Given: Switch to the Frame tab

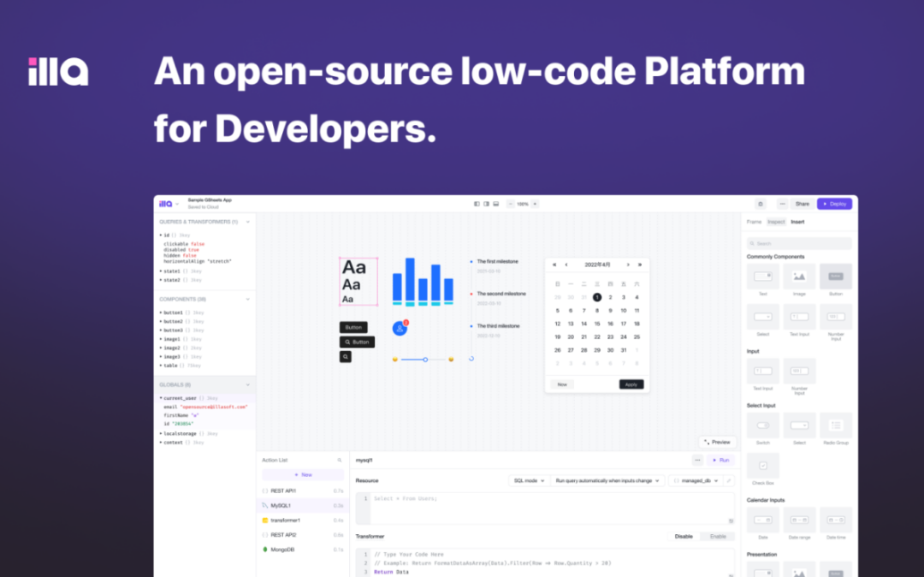Looking at the screenshot, I should coord(755,222).
